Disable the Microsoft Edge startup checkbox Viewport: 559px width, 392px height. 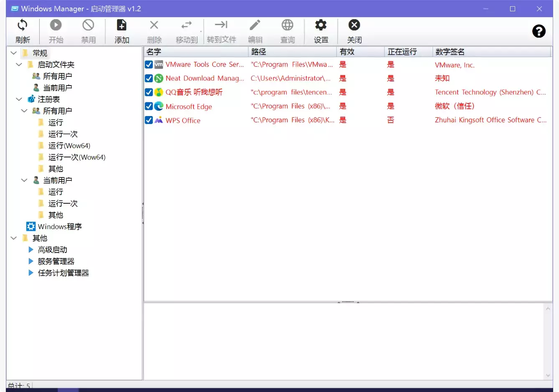149,106
